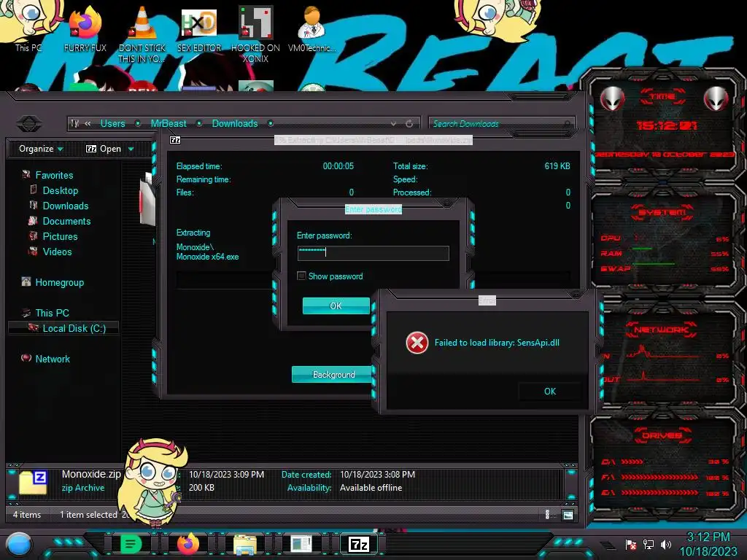The width and height of the screenshot is (747, 560).
Task: Toggle the Show password checkbox
Action: coord(301,276)
